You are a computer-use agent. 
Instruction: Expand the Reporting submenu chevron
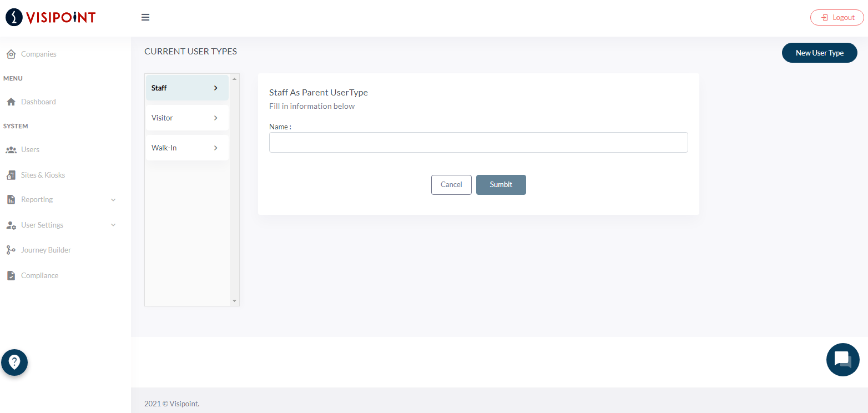[113, 200]
